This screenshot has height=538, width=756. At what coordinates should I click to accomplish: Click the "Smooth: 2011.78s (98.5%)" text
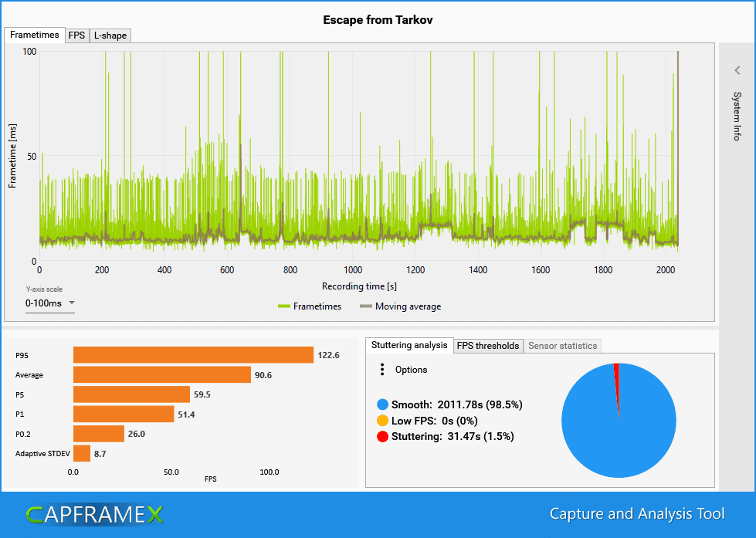point(456,404)
